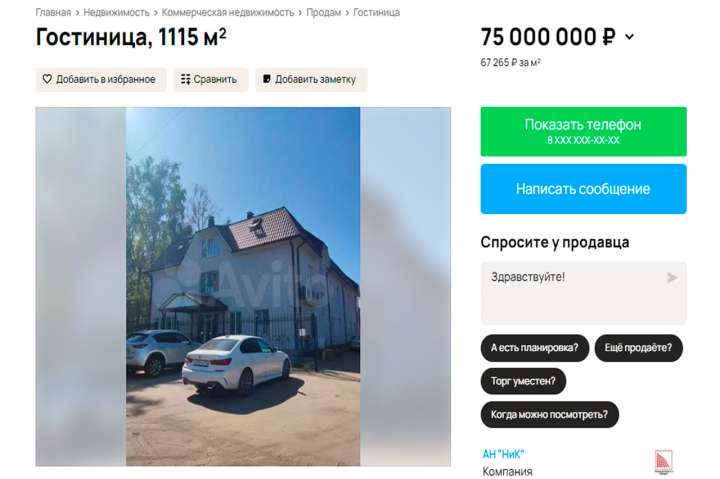
Task: Choose the quick question А есть планировка?
Action: (x=534, y=348)
